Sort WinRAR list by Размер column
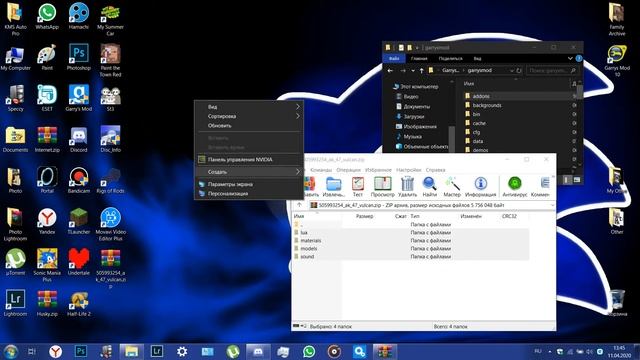This screenshot has height=360, width=640. pos(364,216)
